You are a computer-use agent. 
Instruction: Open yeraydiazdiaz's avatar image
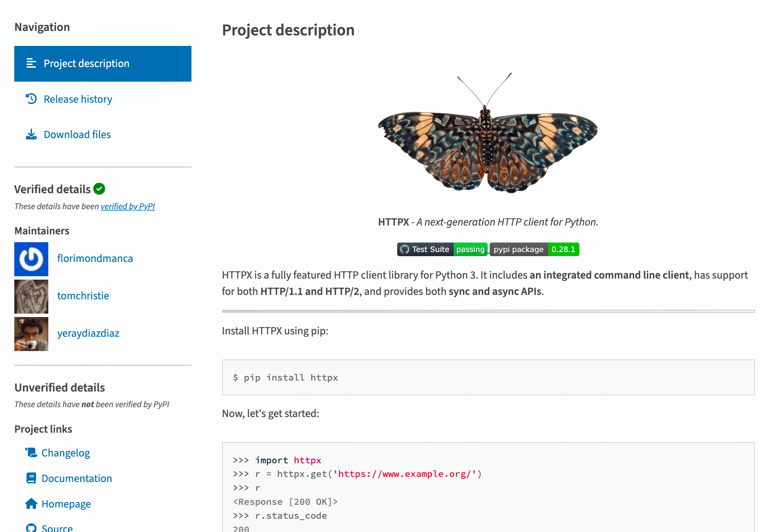click(x=31, y=334)
